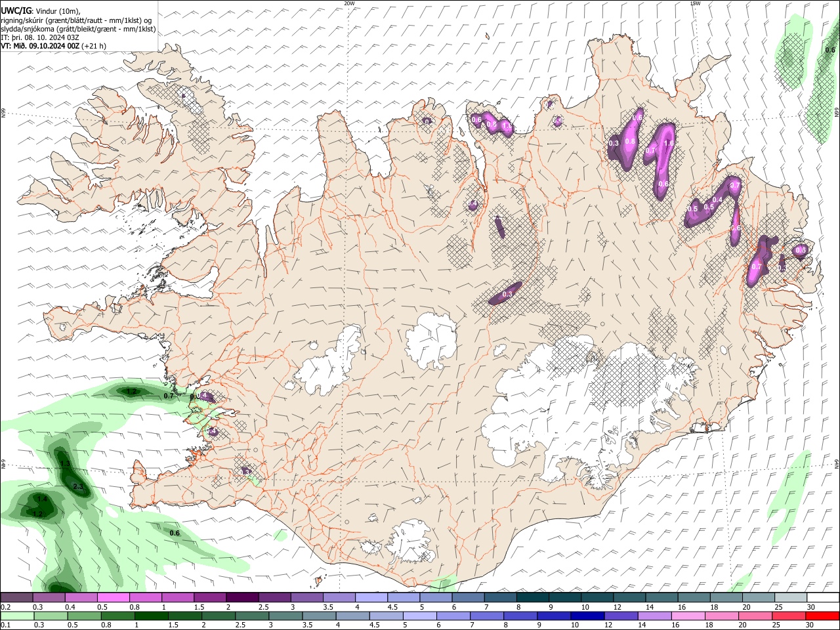Viewport: 840px width, 630px height.
Task: Pick the light pink 16 swatch, lower legend row
Action: (688, 616)
